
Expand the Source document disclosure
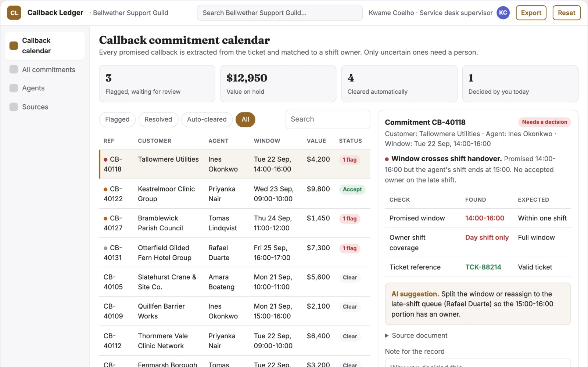tap(416, 335)
